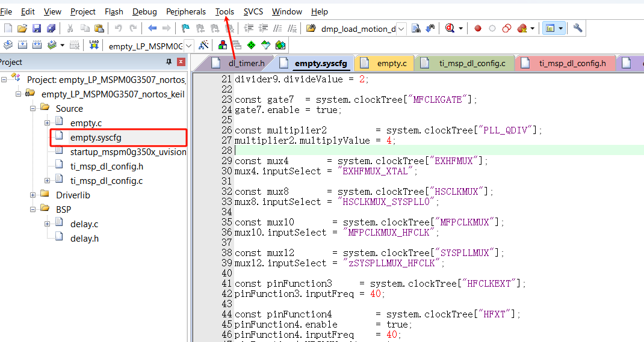Save the current file with floppy icon
The width and height of the screenshot is (644, 342).
37,28
